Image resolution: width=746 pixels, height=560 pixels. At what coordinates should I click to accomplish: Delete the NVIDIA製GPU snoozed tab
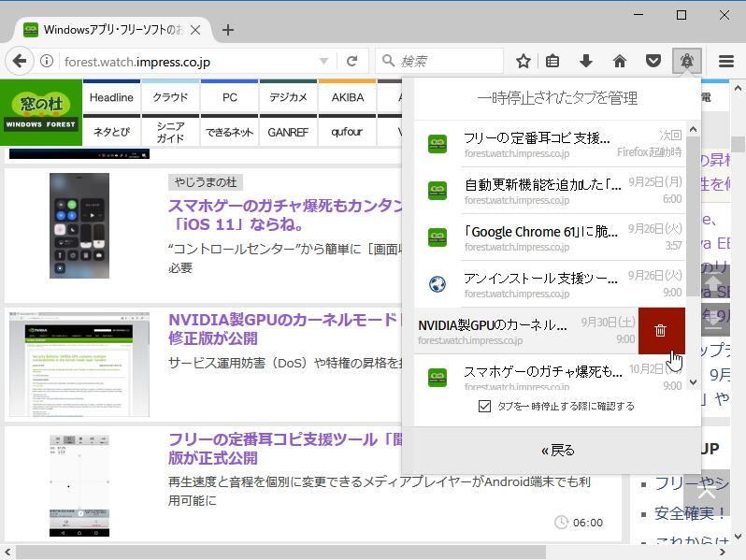pyautogui.click(x=661, y=331)
